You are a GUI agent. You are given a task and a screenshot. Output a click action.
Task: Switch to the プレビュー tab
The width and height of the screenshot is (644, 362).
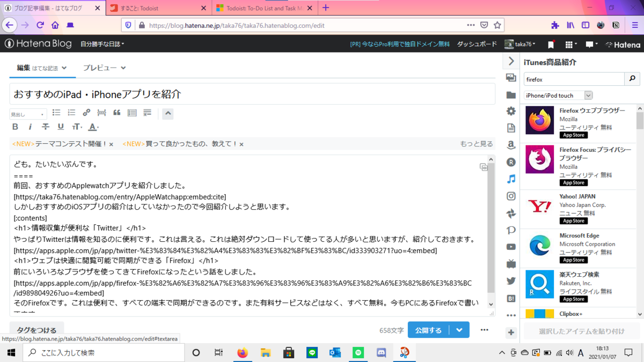click(104, 68)
